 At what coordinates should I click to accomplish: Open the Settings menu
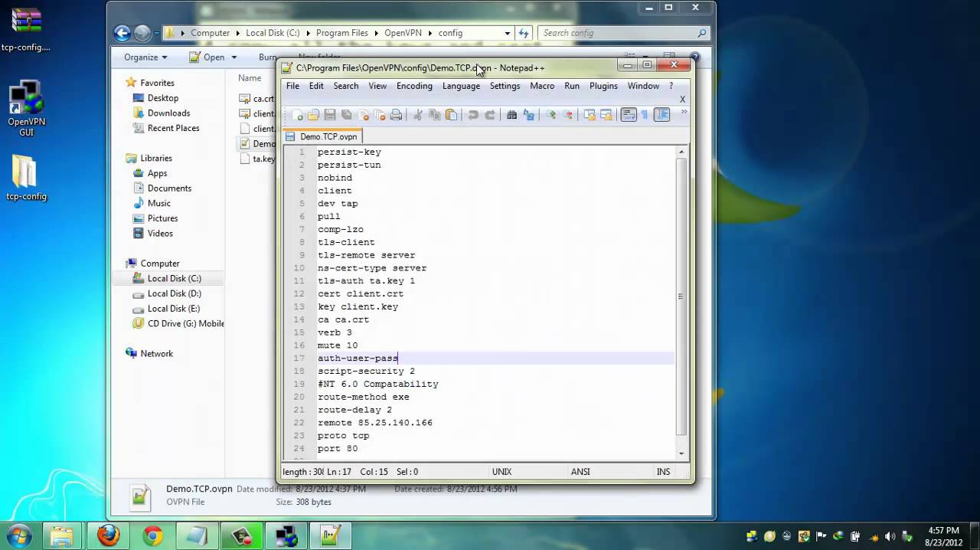coord(505,86)
